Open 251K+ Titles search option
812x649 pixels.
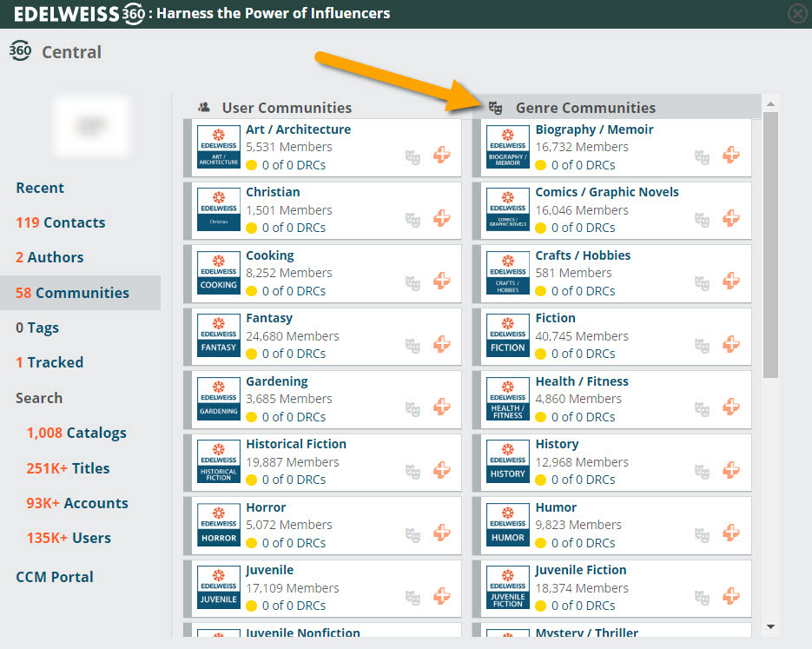68,468
